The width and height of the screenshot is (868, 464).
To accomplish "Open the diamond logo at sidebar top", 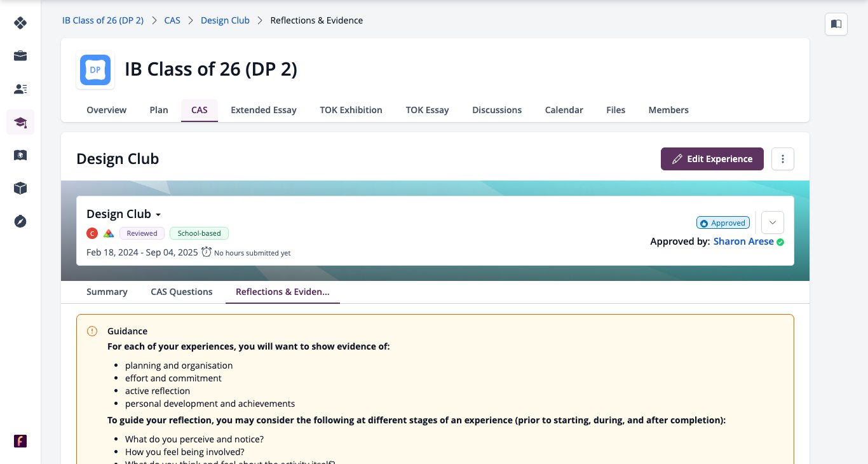I will 20,23.
